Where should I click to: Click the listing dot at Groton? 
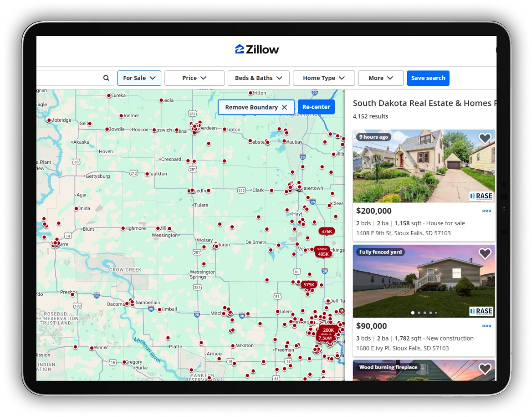click(224, 130)
